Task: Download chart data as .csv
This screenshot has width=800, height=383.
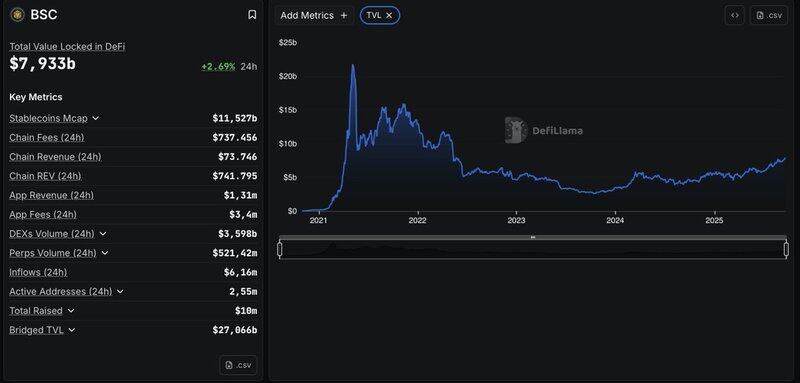Action: click(769, 15)
